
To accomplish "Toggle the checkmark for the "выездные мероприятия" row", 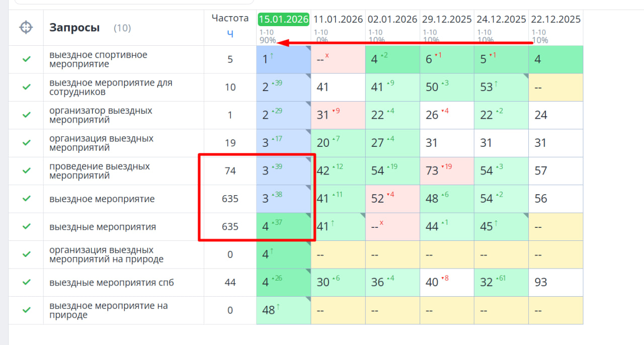I will tap(27, 227).
